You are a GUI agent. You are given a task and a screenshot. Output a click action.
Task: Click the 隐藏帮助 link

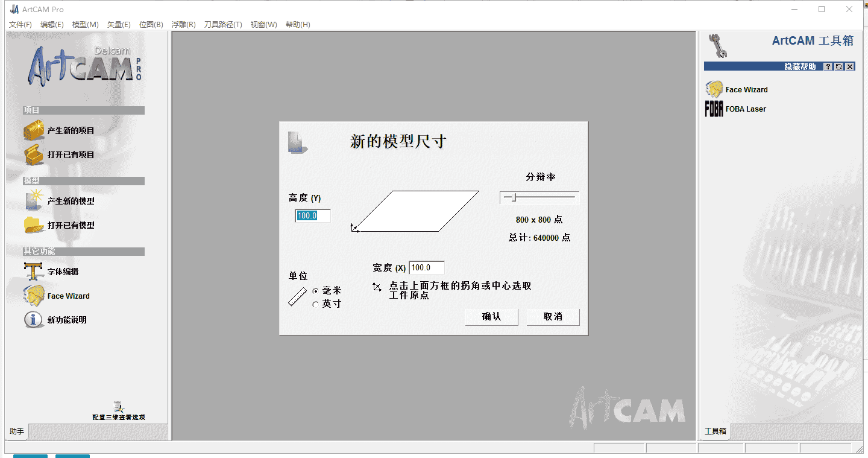[800, 67]
